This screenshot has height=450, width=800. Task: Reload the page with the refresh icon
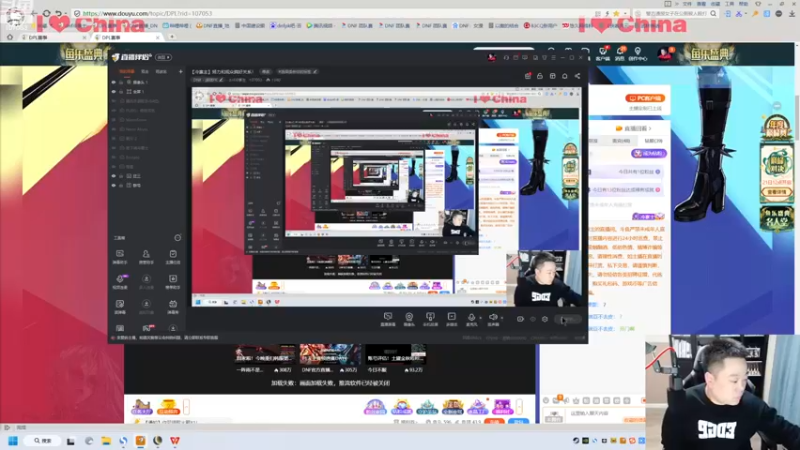(x=46, y=13)
